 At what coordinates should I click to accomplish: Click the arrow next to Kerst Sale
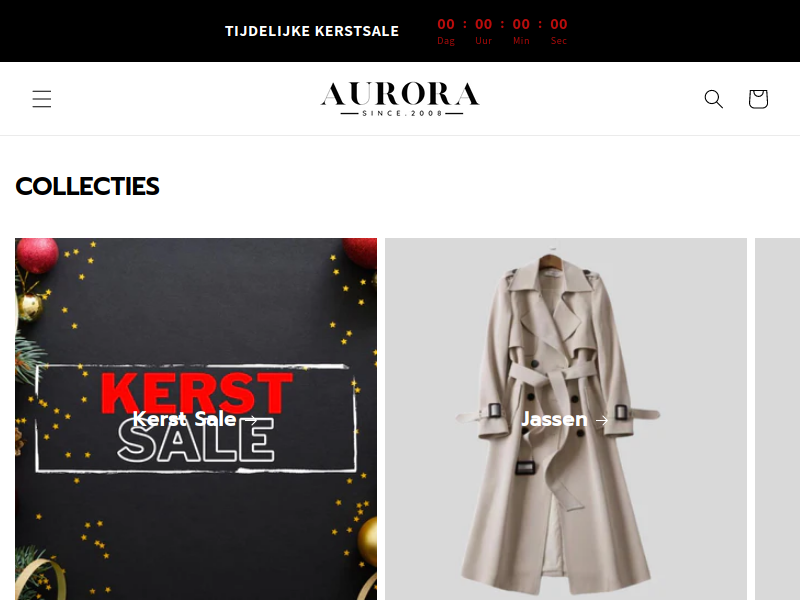251,420
